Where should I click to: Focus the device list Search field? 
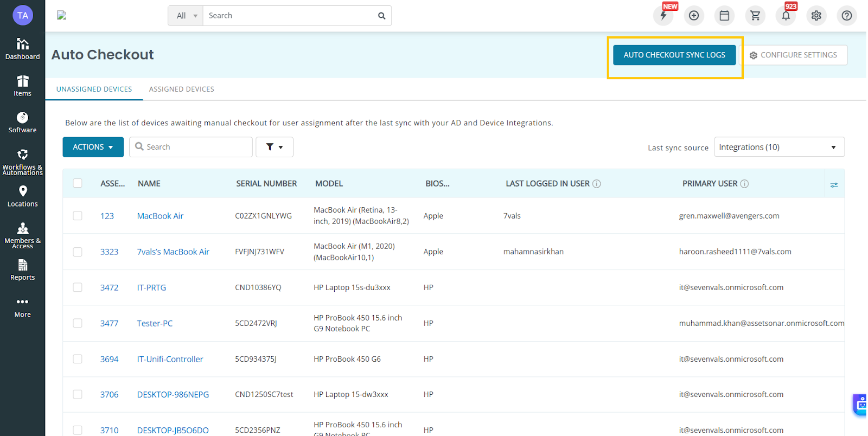[x=191, y=147]
